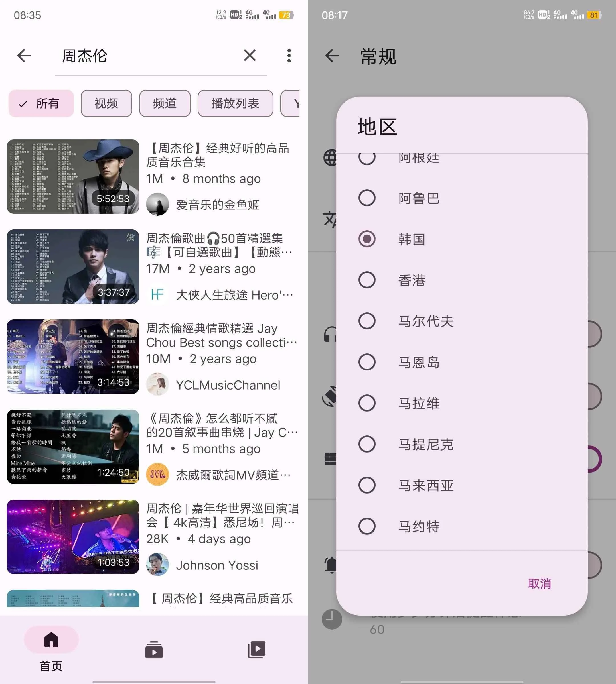Clear the search query with the X icon
Screen dimensions: 616x684
[250, 56]
